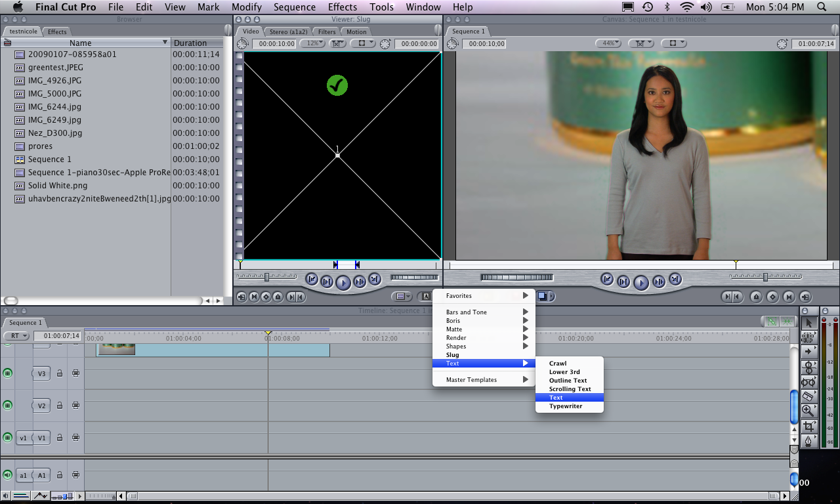This screenshot has width=840, height=504.
Task: Lock the V2 video track
Action: tap(60, 406)
